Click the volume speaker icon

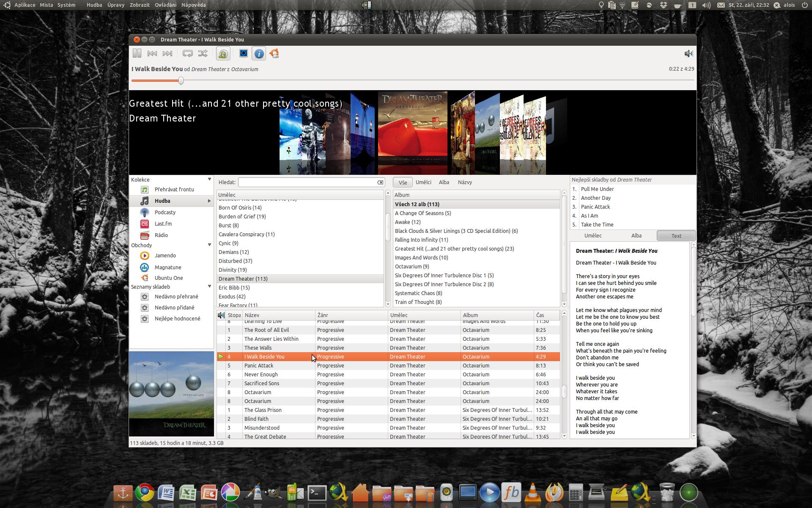click(688, 53)
